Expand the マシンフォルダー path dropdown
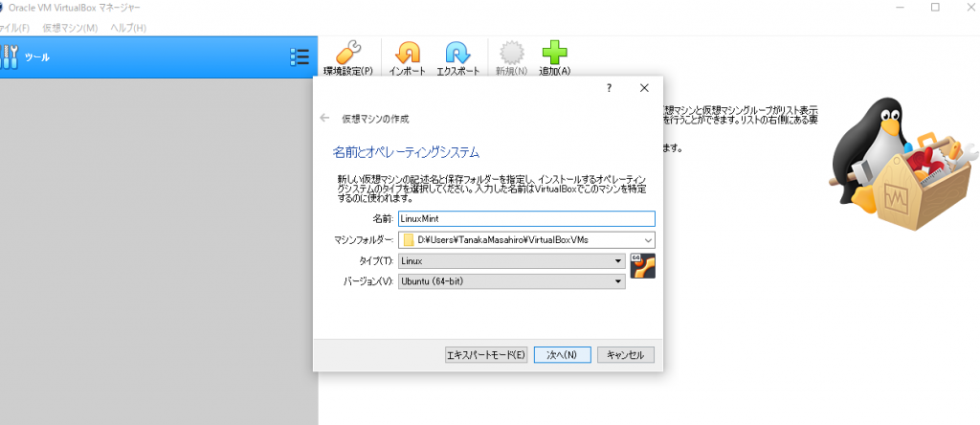This screenshot has width=980, height=425. point(648,239)
